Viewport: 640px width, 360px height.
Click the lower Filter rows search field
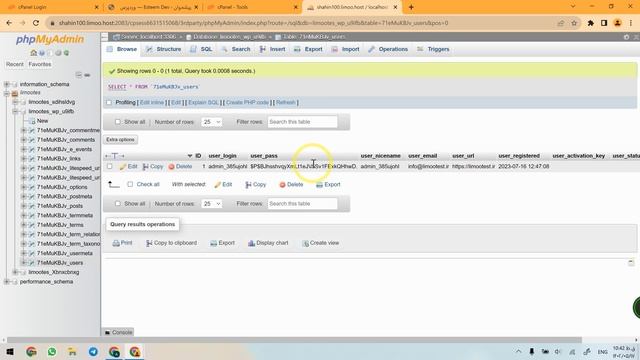click(x=302, y=204)
